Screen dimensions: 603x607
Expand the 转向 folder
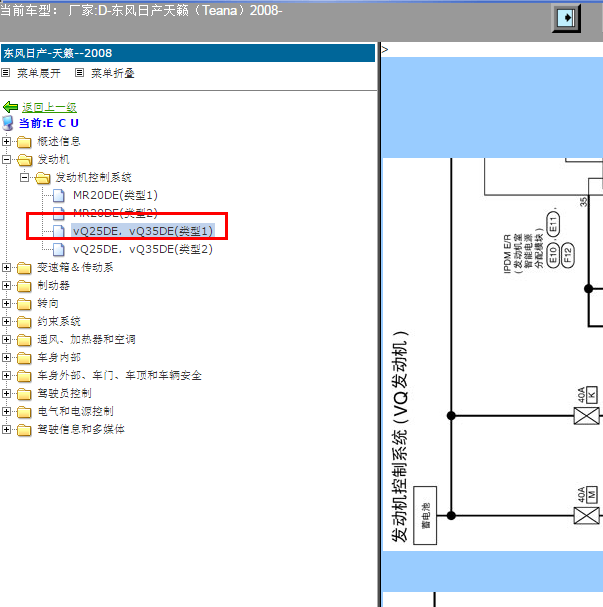tap(6, 303)
